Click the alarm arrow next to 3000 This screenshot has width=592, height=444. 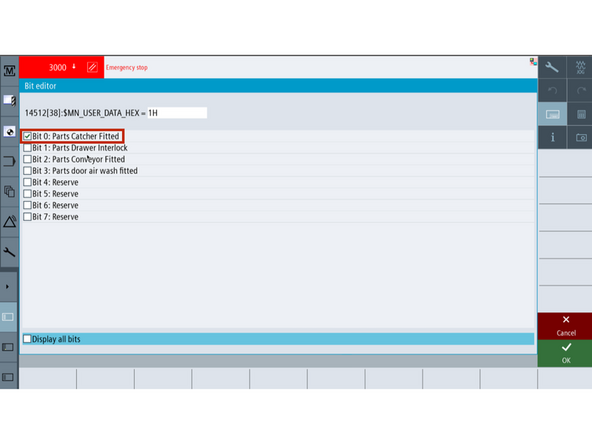(x=74, y=66)
